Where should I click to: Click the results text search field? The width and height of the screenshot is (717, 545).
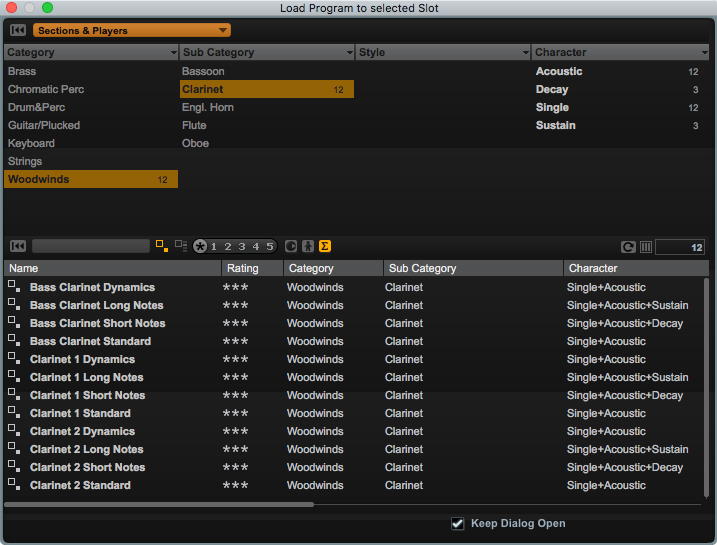point(91,246)
